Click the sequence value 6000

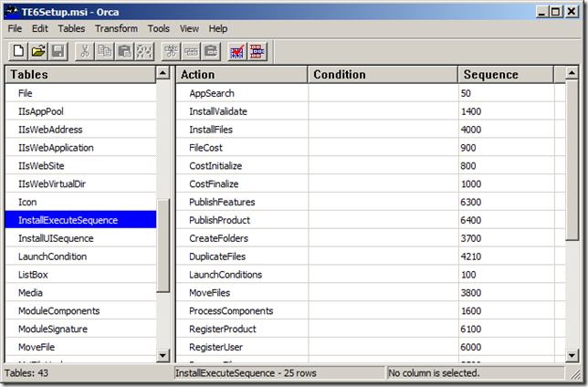click(x=470, y=347)
